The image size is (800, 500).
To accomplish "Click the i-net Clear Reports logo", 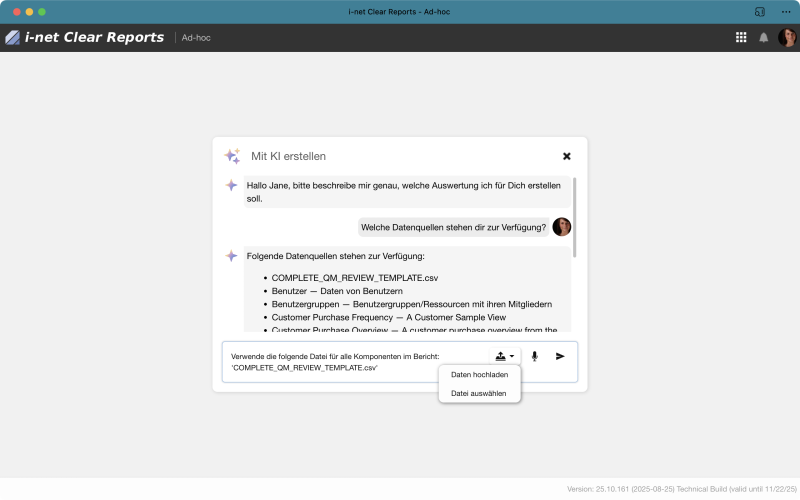I will pyautogui.click(x=85, y=38).
